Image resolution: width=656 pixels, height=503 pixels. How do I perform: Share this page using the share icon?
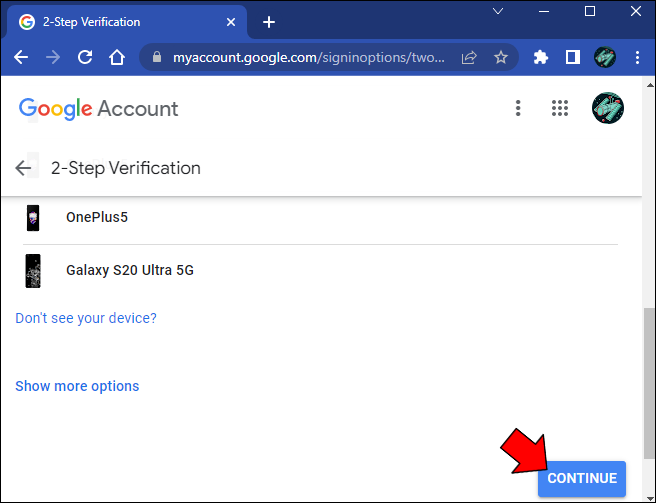(x=469, y=58)
